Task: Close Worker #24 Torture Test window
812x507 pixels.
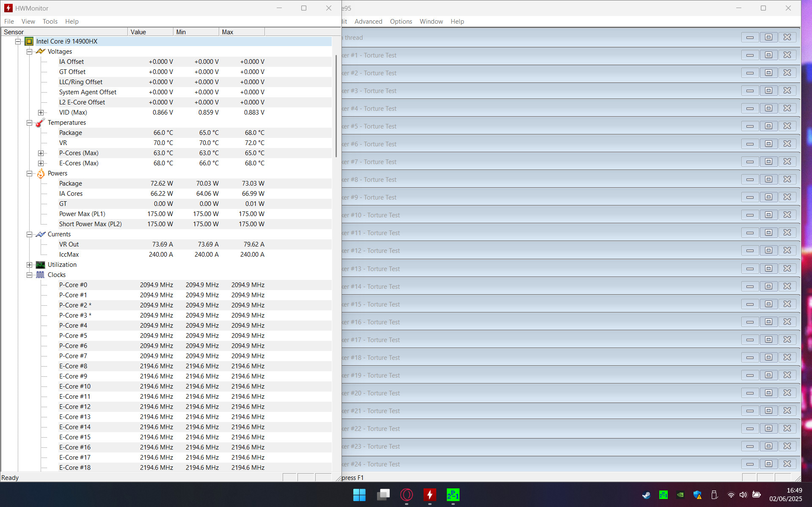Action: point(787,464)
